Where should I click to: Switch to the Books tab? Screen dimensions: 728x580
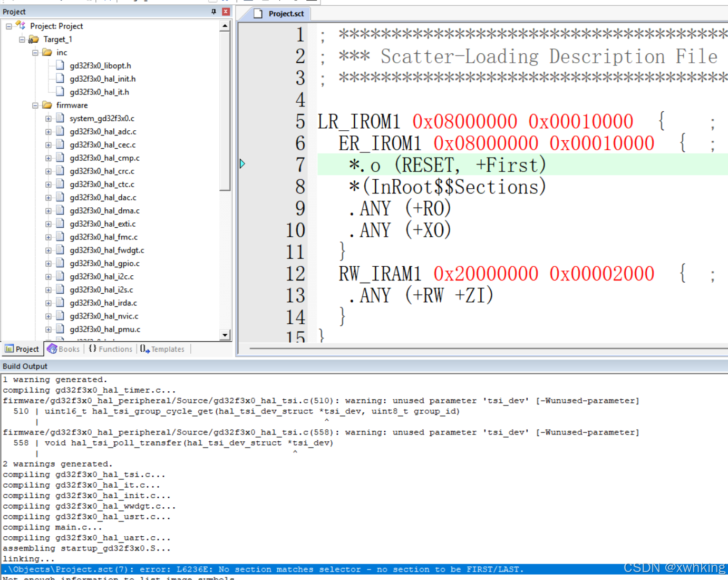[x=63, y=349]
